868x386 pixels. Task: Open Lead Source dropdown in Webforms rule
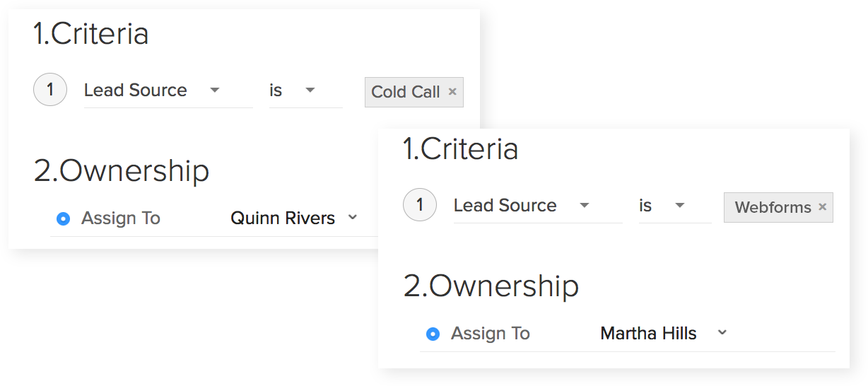(585, 206)
